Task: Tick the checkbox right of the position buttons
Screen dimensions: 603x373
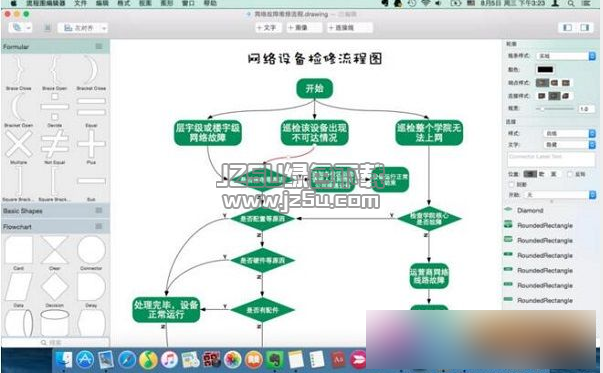Action: pos(570,174)
